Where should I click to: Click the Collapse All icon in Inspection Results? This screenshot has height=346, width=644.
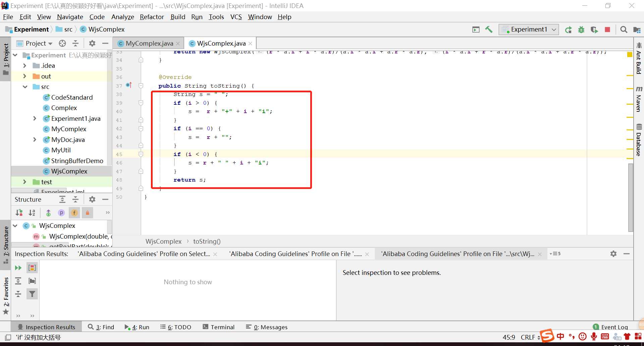(18, 294)
